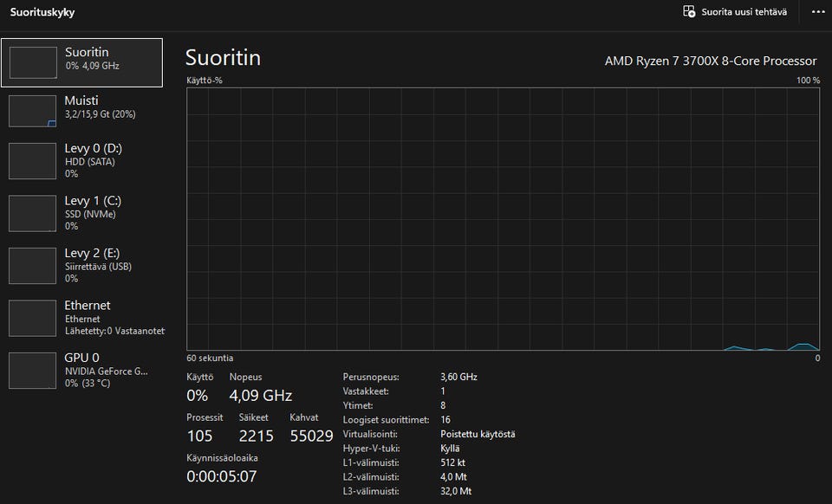The width and height of the screenshot is (832, 504).
Task: Open the Muisti memory panel
Action: click(x=81, y=111)
